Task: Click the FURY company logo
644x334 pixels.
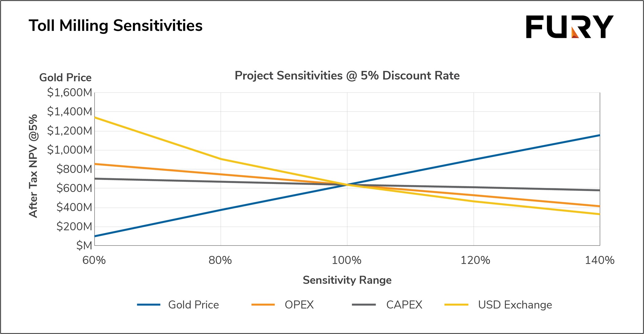Action: [569, 27]
